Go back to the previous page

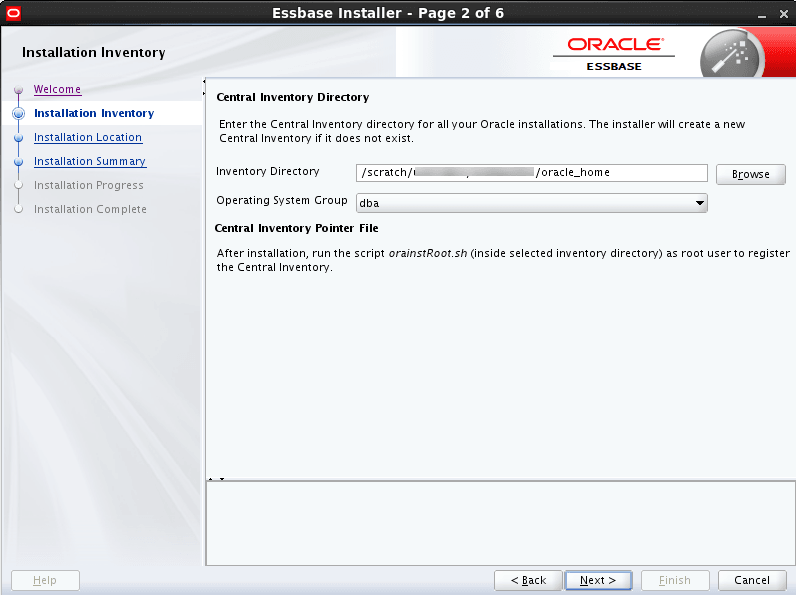tap(528, 580)
